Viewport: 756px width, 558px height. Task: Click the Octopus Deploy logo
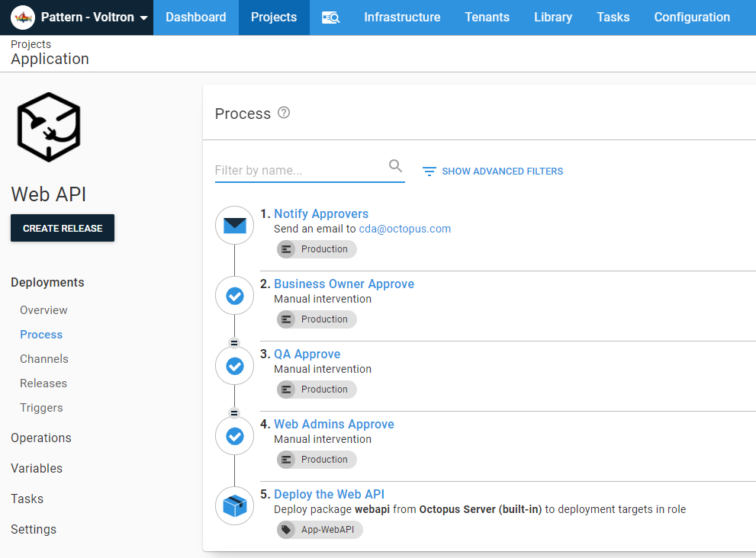pyautogui.click(x=22, y=17)
